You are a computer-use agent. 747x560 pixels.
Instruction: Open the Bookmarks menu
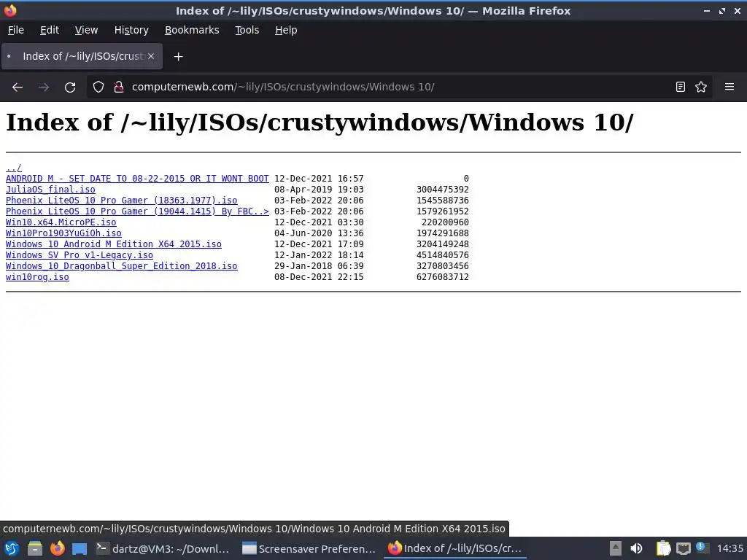192,30
